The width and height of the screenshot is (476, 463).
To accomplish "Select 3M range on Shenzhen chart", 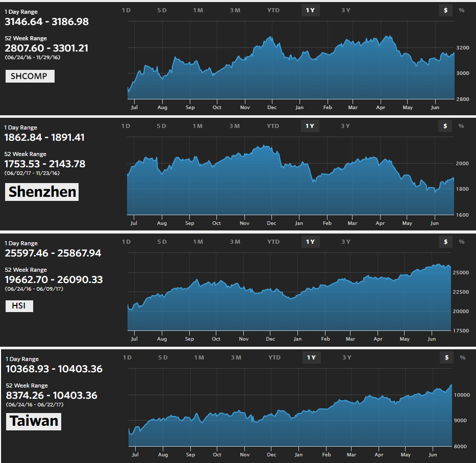I will coord(234,126).
